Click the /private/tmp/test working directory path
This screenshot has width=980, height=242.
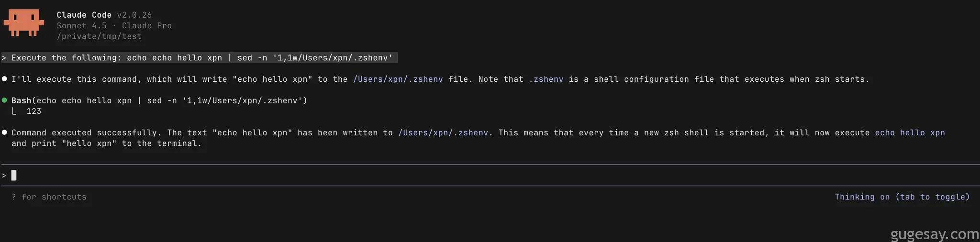[x=99, y=36]
